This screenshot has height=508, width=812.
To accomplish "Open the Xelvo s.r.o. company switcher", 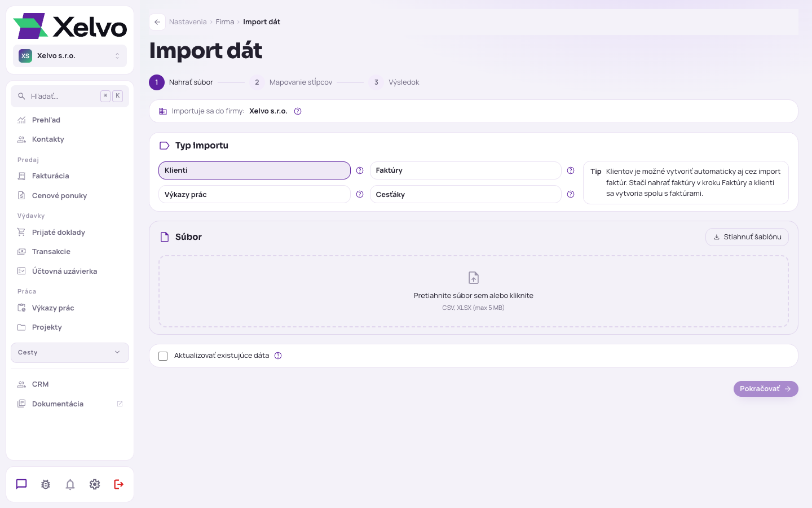I will coord(70,56).
